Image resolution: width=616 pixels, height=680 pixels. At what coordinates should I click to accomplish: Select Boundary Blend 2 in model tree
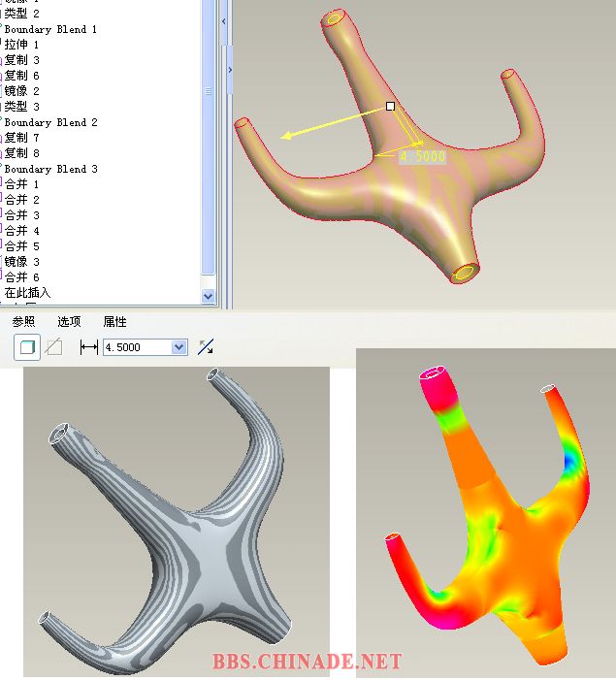click(50, 122)
